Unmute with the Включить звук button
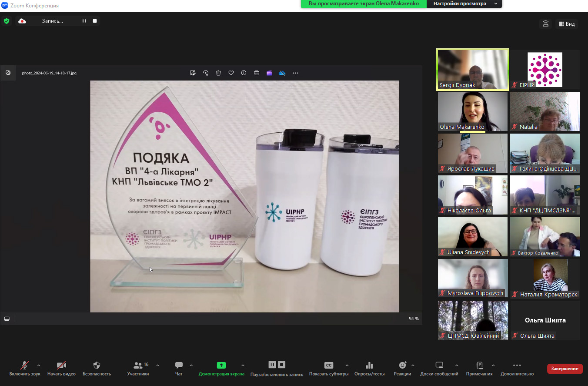The height and width of the screenshot is (386, 588). click(25, 369)
